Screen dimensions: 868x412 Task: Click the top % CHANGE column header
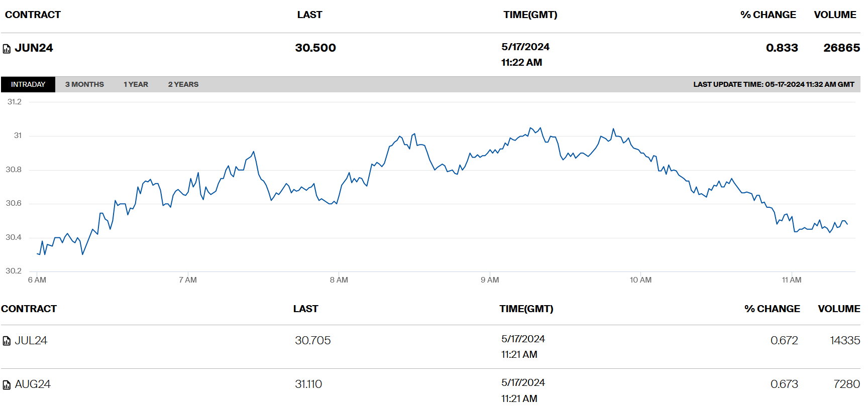(x=768, y=15)
